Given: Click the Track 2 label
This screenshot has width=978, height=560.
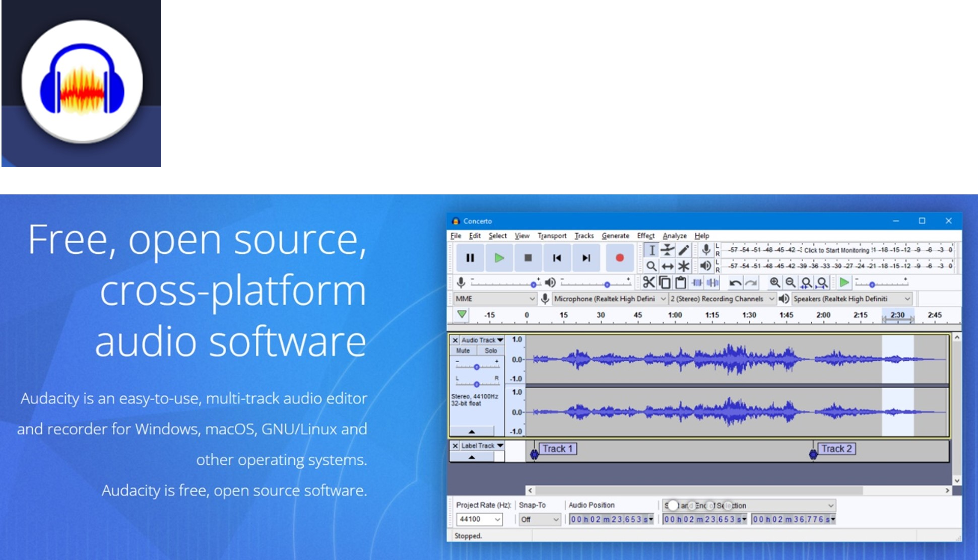Looking at the screenshot, I should click(836, 449).
